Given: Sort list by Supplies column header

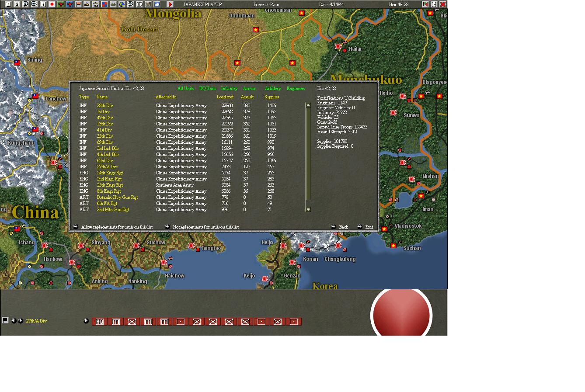Looking at the screenshot, I should (272, 97).
